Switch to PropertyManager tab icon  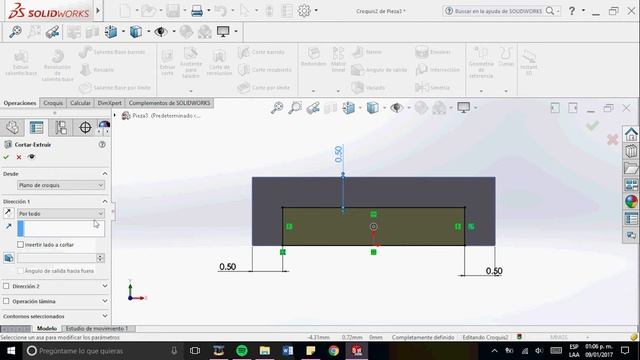(x=36, y=128)
